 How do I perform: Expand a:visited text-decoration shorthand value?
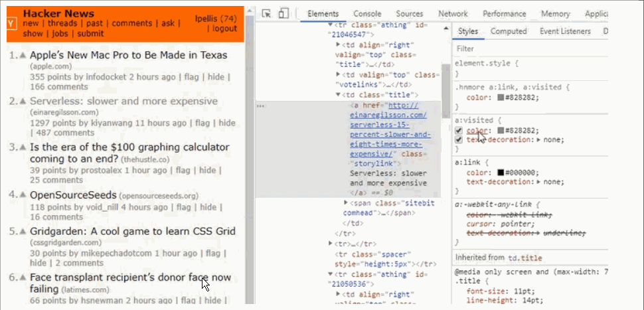(x=539, y=140)
